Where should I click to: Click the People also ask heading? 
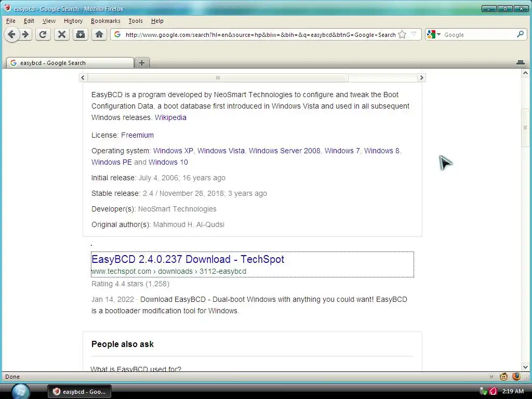pos(123,344)
